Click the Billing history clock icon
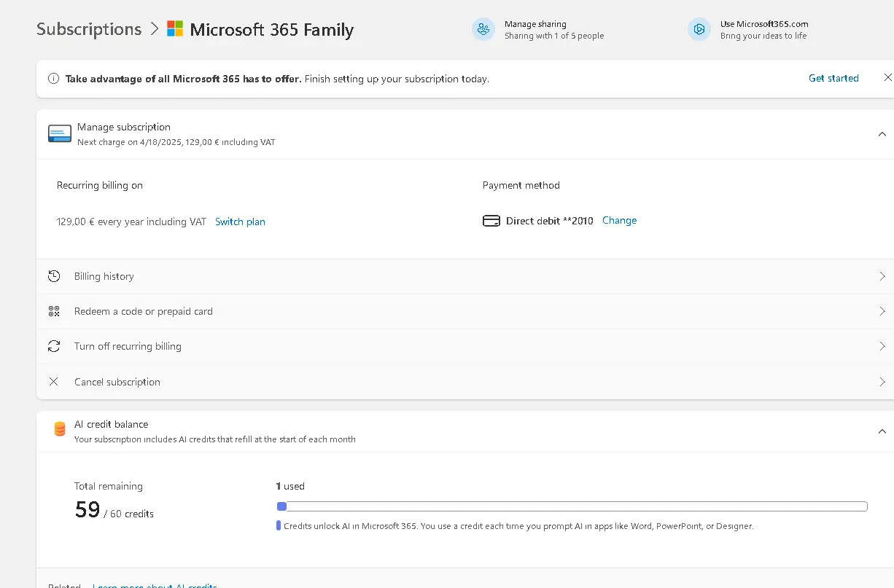This screenshot has width=894, height=588. point(54,276)
